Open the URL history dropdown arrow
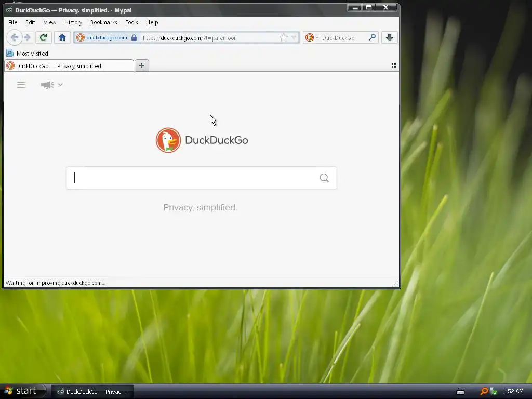The image size is (532, 399). [x=294, y=37]
